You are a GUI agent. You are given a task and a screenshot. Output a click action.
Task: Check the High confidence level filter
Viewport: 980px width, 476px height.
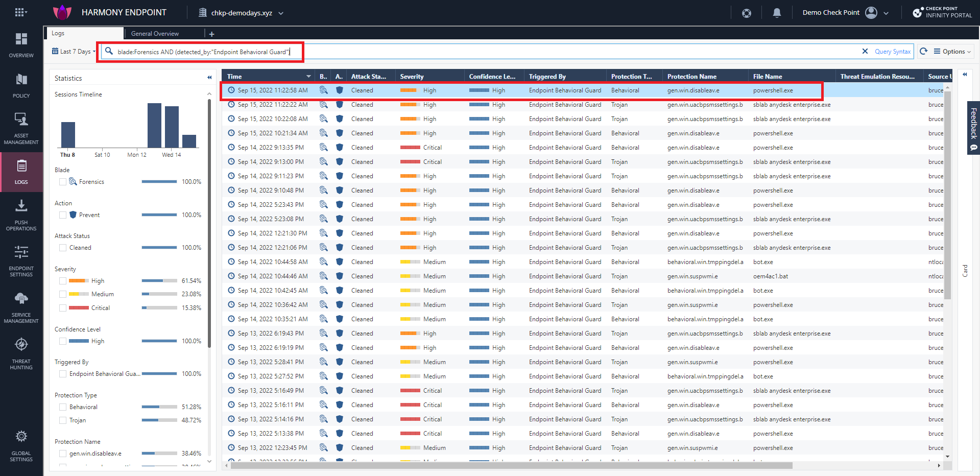pos(63,341)
